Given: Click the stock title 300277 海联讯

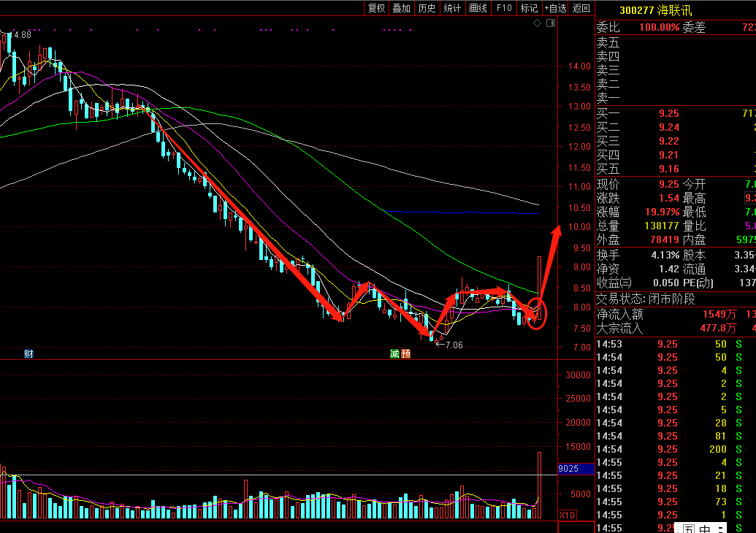Looking at the screenshot, I should 655,11.
